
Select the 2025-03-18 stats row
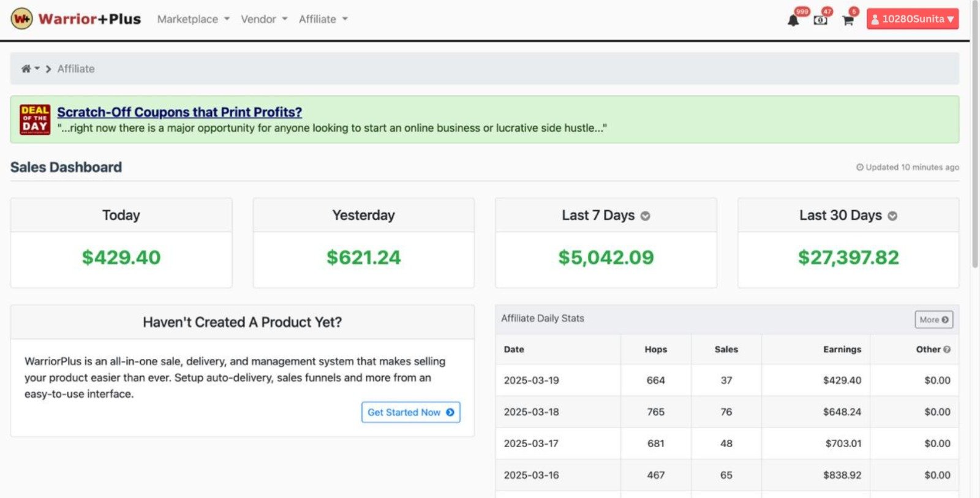tap(726, 412)
